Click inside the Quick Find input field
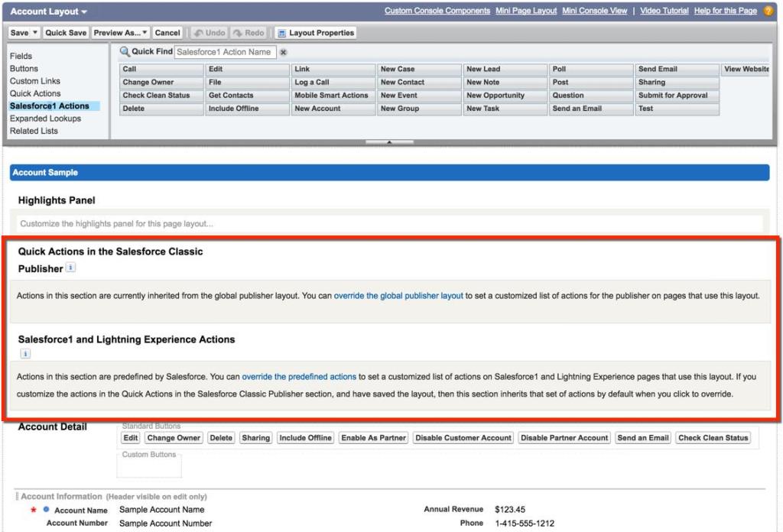This screenshot has height=532, width=783. [226, 51]
